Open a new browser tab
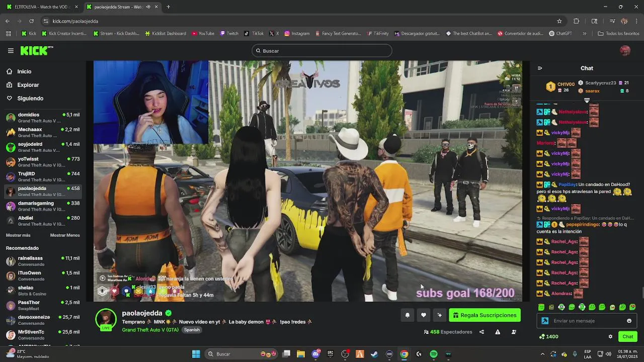 [x=168, y=7]
